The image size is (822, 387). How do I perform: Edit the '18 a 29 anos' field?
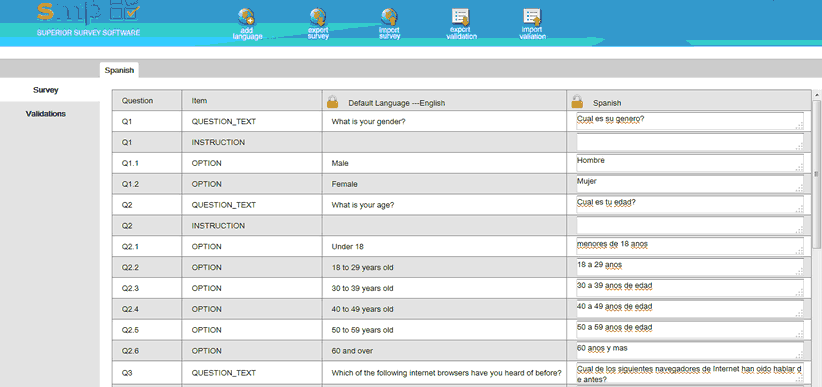pos(689,267)
